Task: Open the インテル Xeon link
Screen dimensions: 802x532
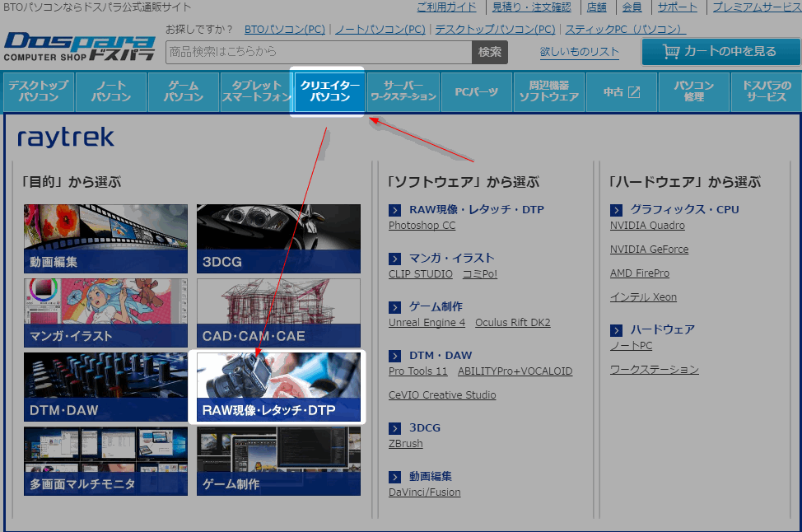Action: pos(643,298)
